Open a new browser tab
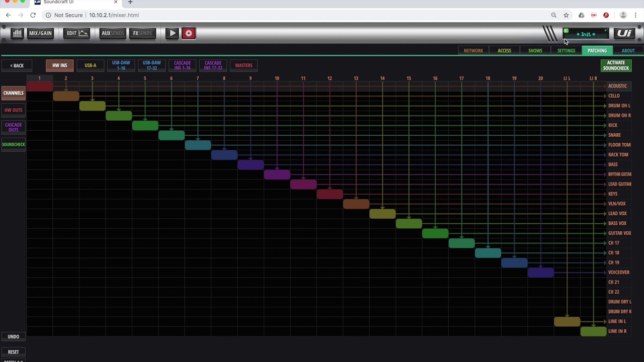The image size is (644, 362). point(130,2)
